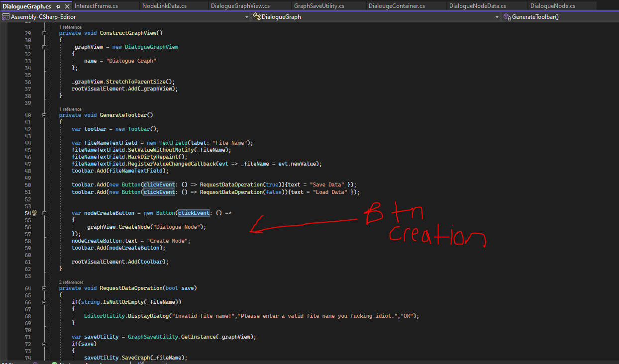This screenshot has width=619, height=364.
Task: Open the Assembly-CSharp-Editor project dropdown
Action: click(125, 17)
